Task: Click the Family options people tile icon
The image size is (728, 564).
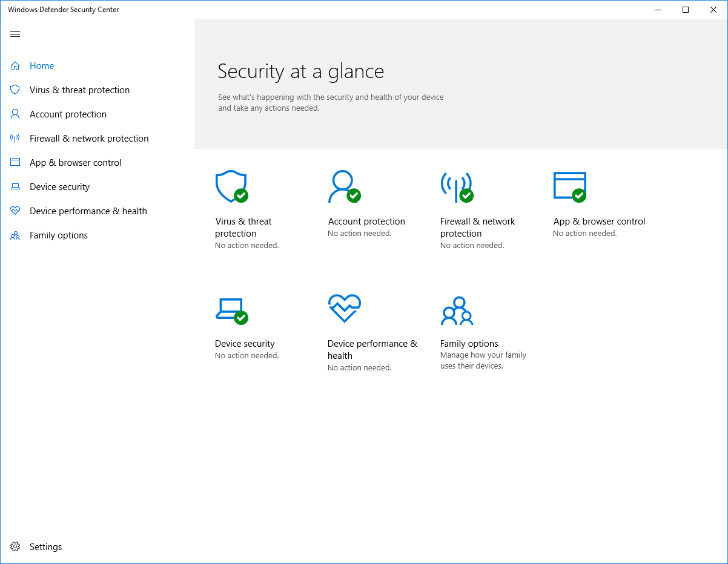Action: (x=457, y=310)
